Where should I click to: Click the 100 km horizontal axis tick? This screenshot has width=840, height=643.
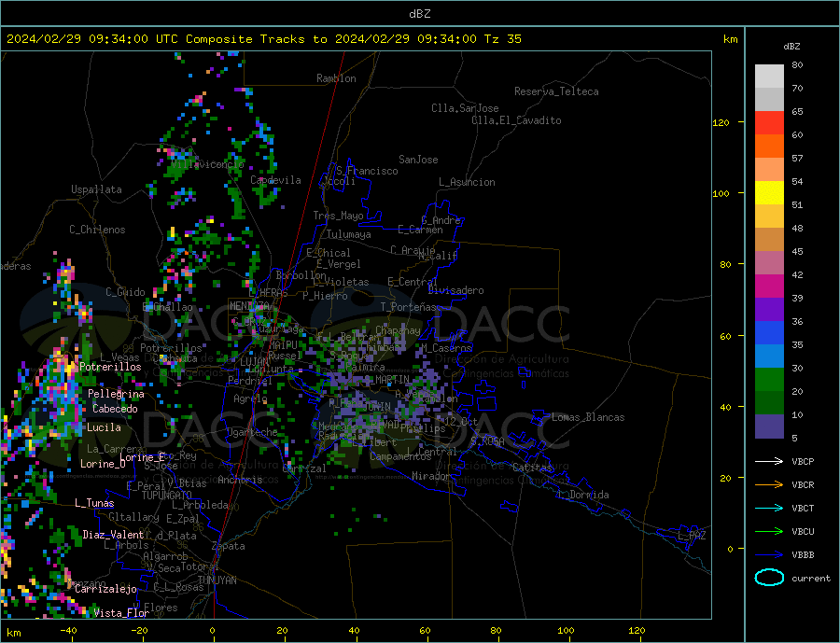[x=566, y=631]
